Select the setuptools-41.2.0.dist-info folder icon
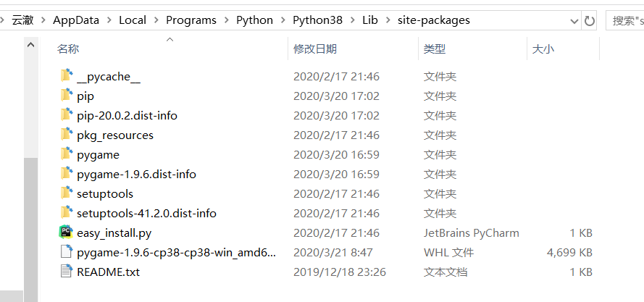The width and height of the screenshot is (644, 302). 67,212
